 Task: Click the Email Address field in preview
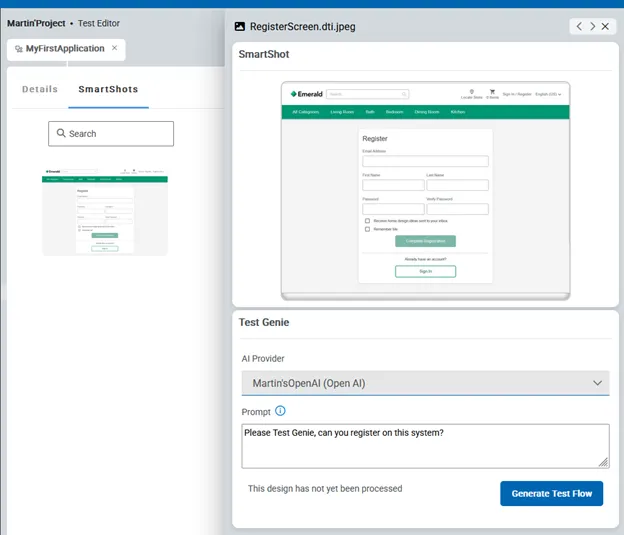425,161
